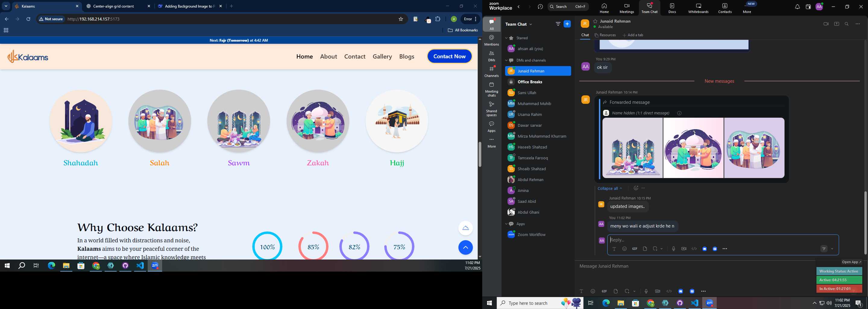Open calendar panel icon beside the bell
868x309 pixels.
808,7
